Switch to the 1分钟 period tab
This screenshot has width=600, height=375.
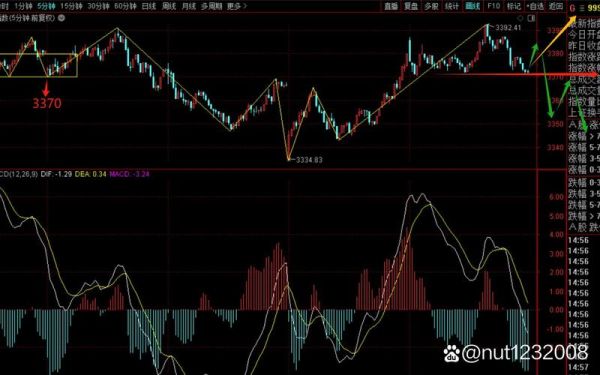pyautogui.click(x=23, y=6)
